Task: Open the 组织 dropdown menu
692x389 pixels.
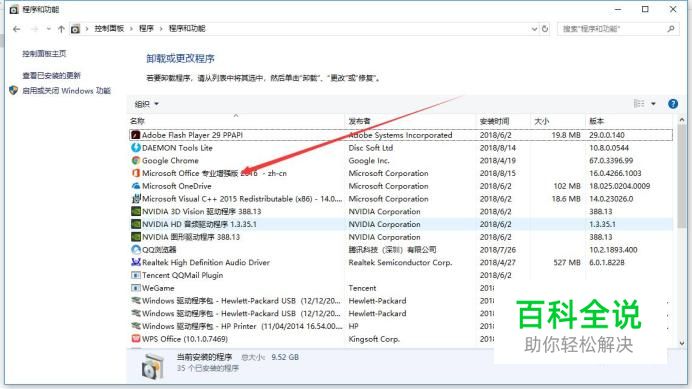Action: click(x=147, y=104)
